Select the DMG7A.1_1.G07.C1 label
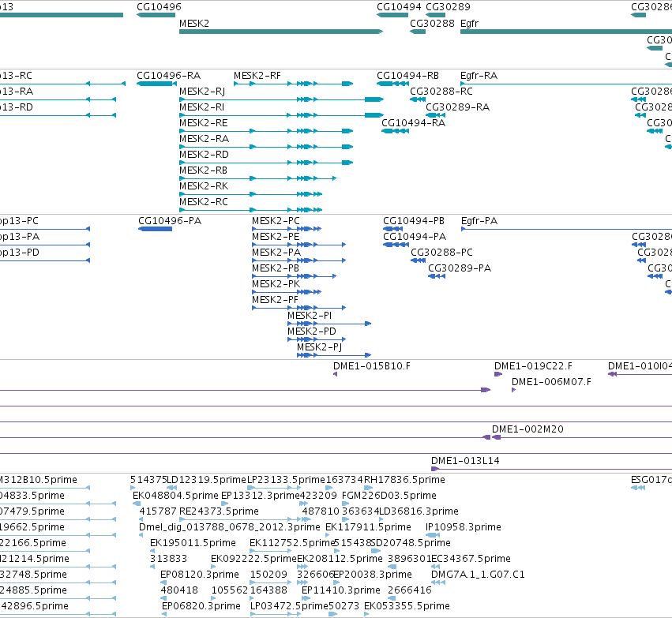Screen dimensions: 672x618 click(x=478, y=575)
